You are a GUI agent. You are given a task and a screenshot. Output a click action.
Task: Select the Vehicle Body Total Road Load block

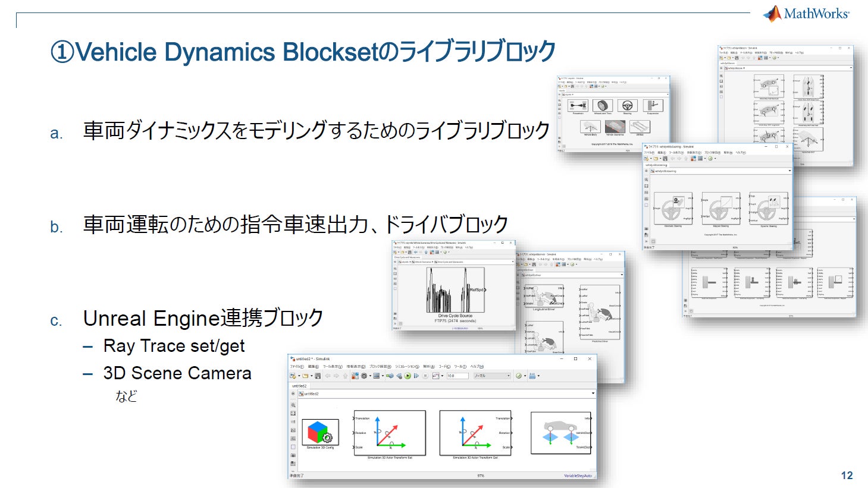(x=769, y=86)
